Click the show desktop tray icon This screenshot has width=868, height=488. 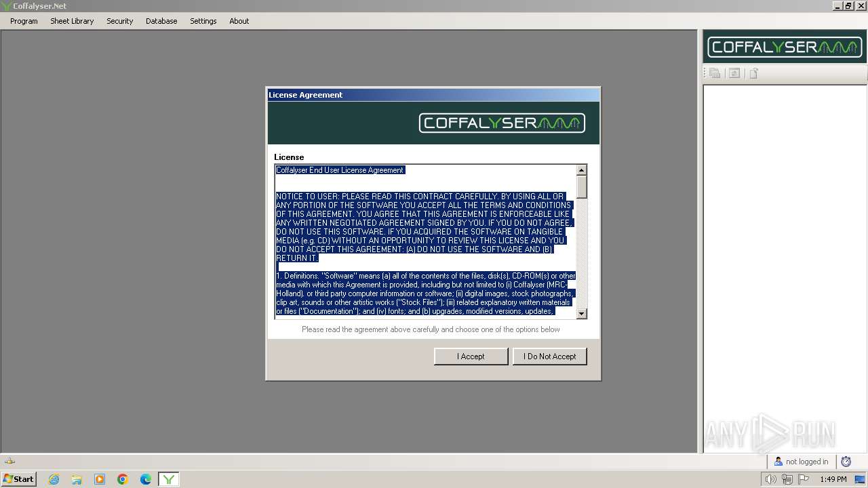click(x=860, y=479)
